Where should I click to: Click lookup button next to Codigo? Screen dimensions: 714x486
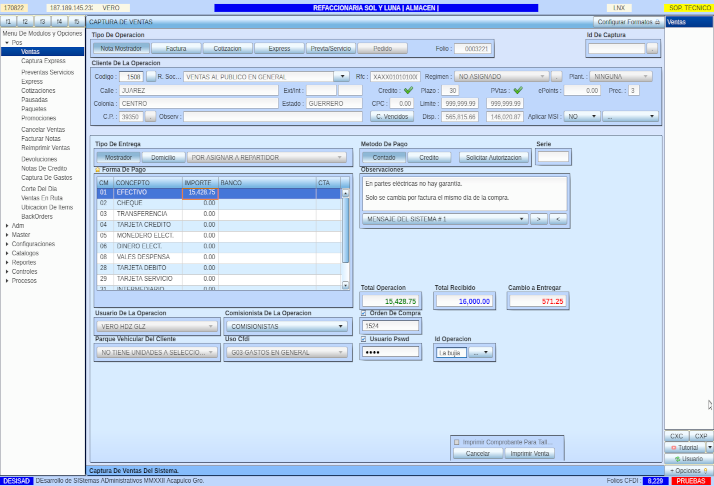click(x=151, y=77)
